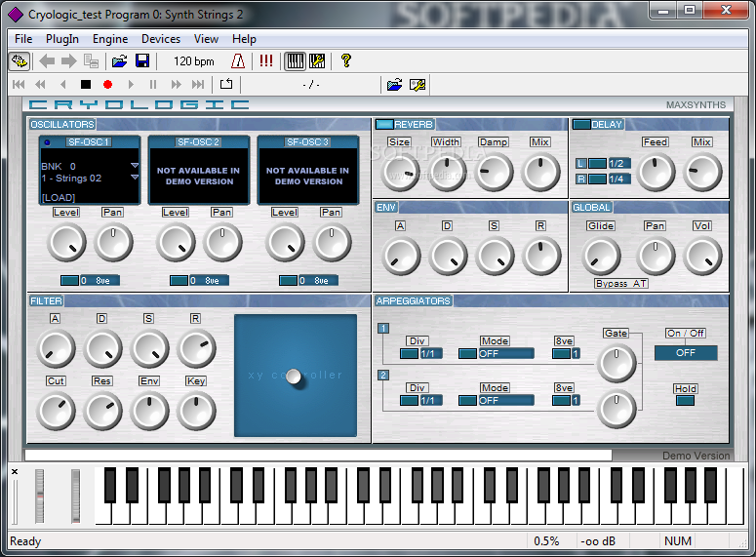Toggle the Delay on/off switch
The image size is (756, 557).
pyautogui.click(x=581, y=125)
